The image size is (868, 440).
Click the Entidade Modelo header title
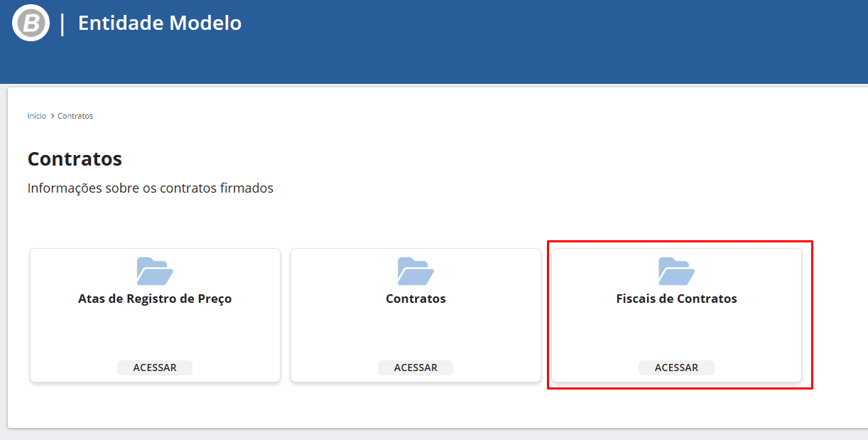pyautogui.click(x=160, y=23)
